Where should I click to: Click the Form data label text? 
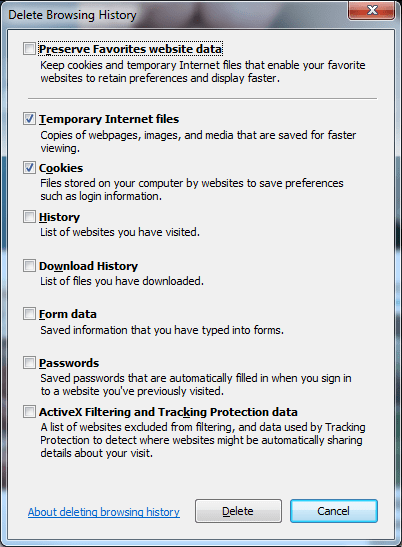[x=68, y=314]
